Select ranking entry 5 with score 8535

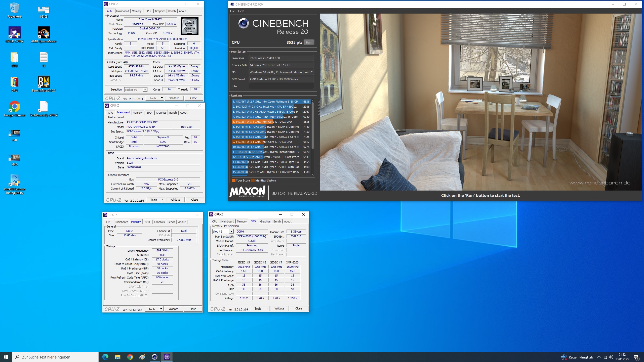[271, 122]
